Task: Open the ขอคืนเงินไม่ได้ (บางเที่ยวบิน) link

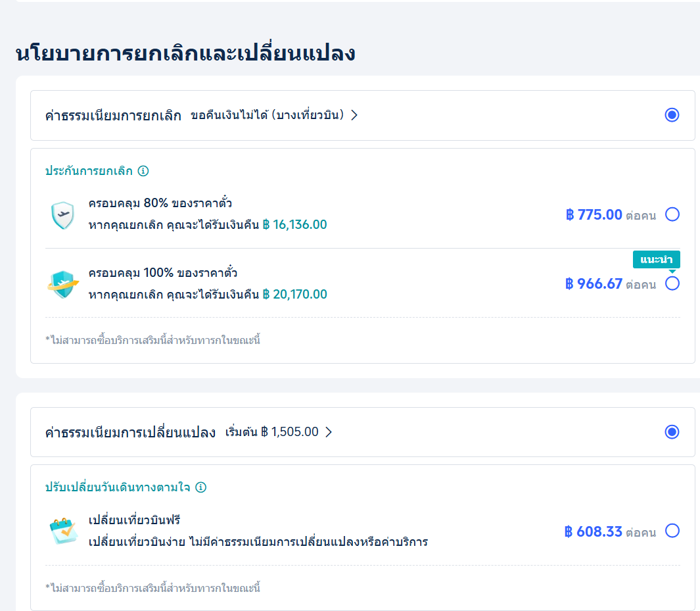Action: click(x=267, y=115)
